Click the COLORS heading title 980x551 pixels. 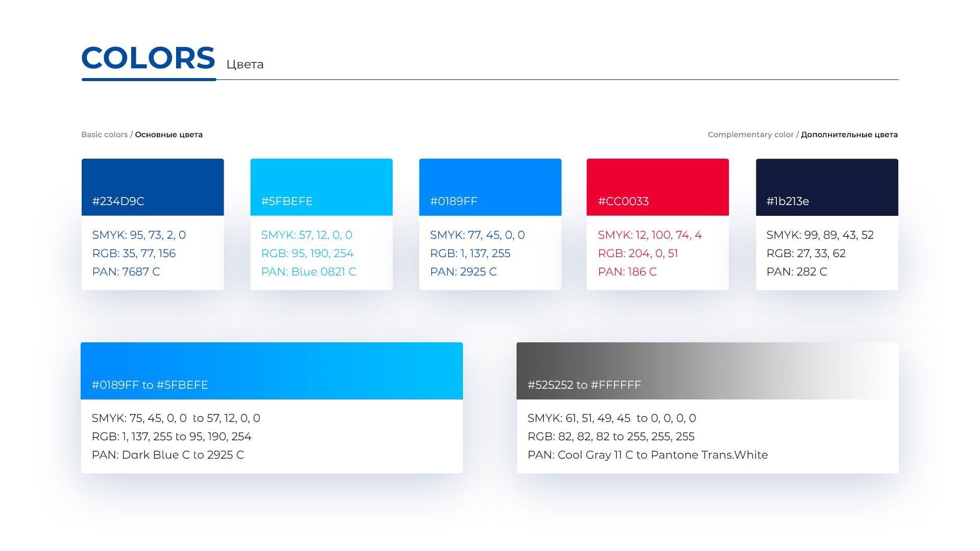pos(148,58)
